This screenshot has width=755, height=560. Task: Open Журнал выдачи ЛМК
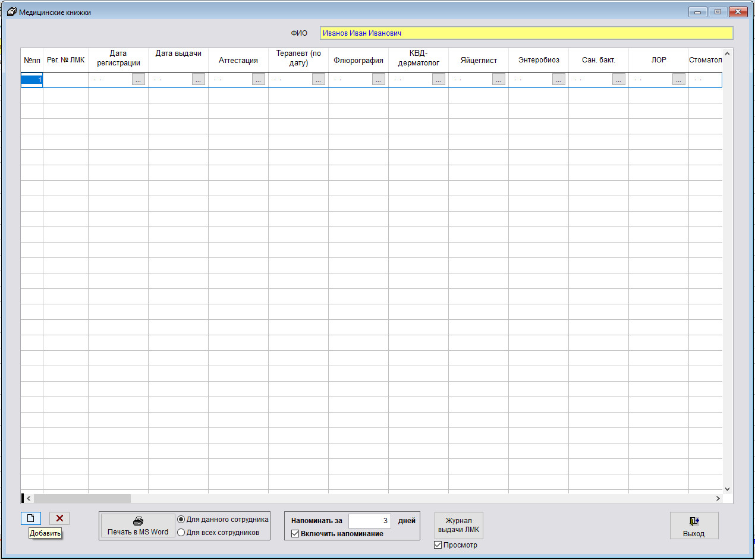(459, 526)
